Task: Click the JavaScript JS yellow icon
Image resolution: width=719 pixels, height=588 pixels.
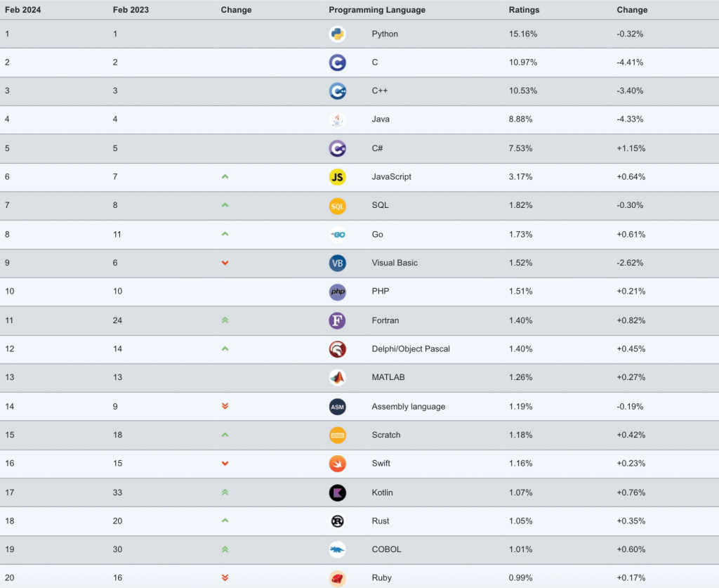Action: pyautogui.click(x=337, y=177)
